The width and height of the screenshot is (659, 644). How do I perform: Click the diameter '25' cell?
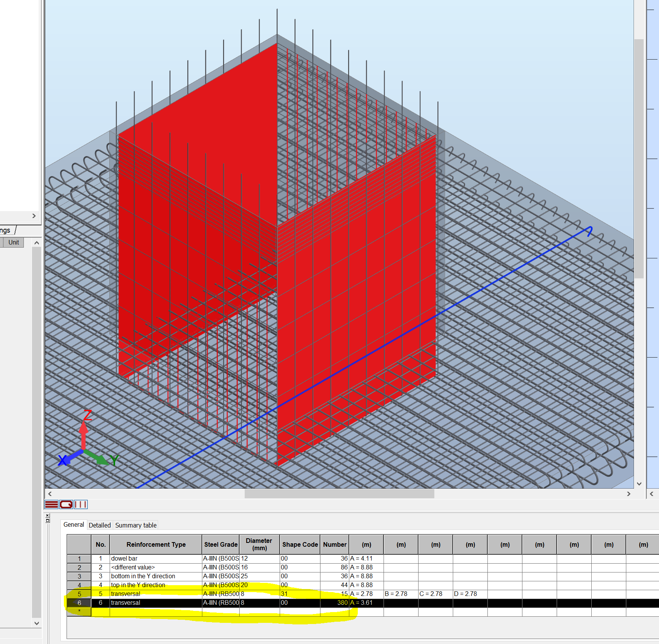coord(260,576)
